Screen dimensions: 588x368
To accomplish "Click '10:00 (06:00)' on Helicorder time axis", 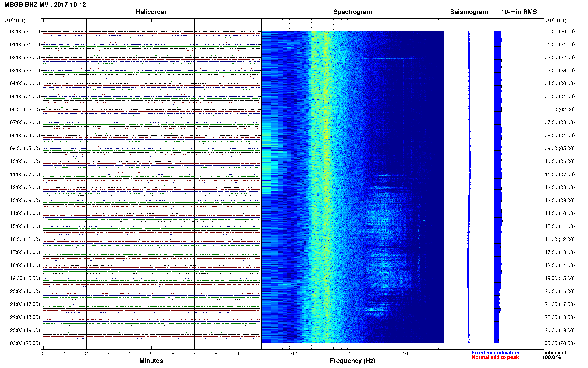I will click(25, 161).
